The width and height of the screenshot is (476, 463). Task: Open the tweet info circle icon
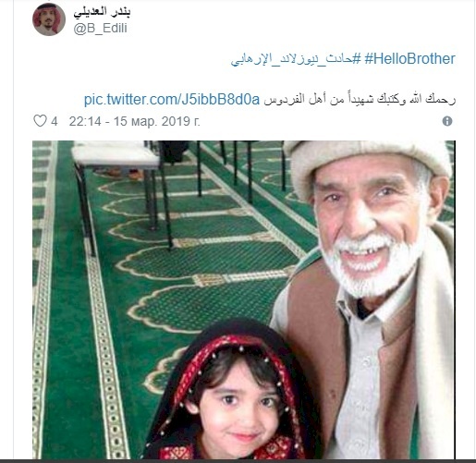pos(447,121)
